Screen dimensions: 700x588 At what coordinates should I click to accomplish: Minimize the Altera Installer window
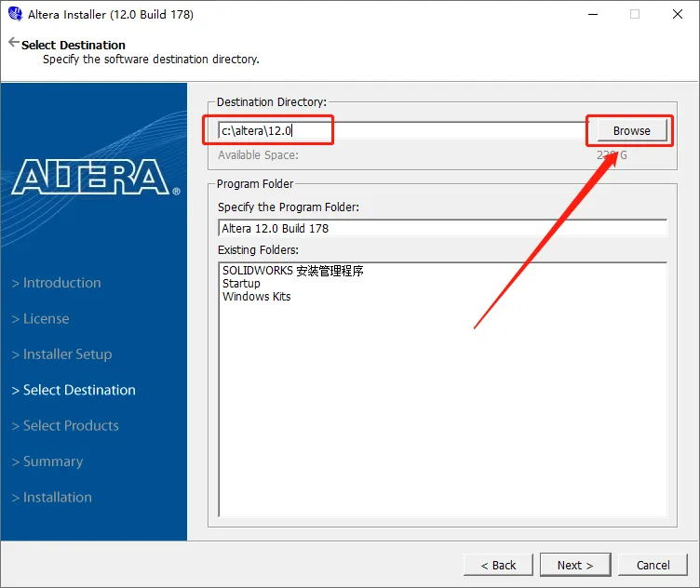(592, 14)
